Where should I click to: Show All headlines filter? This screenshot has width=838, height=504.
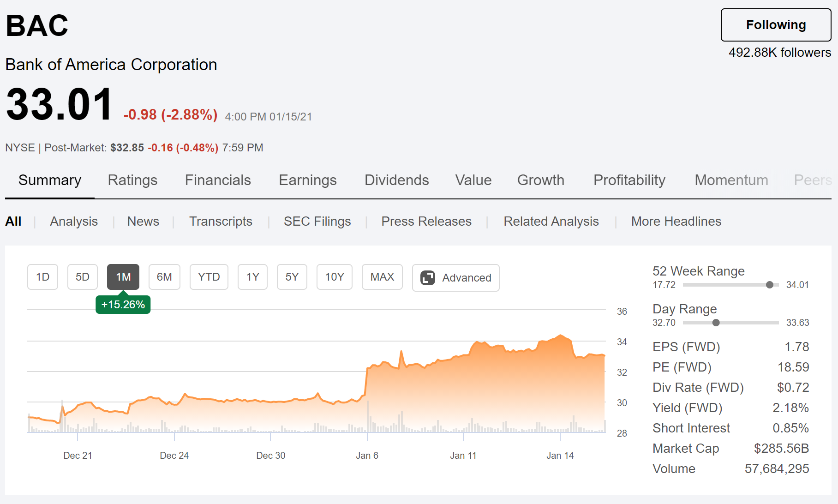coord(13,222)
